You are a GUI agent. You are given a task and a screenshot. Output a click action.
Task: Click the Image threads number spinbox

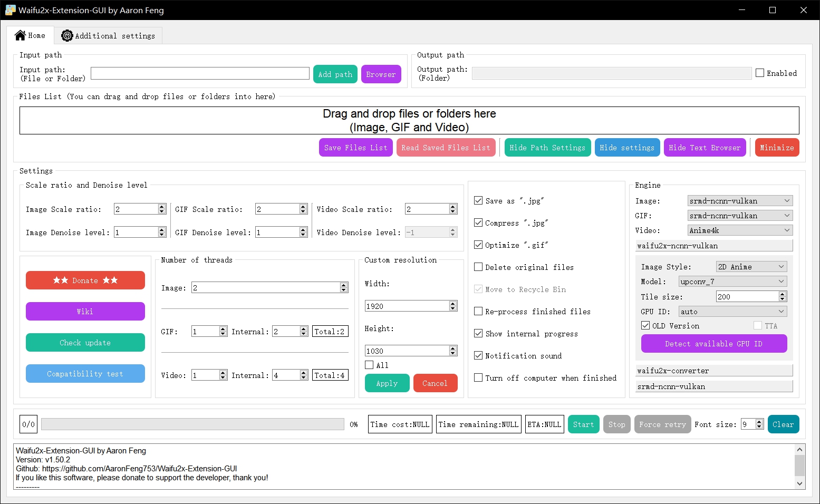(269, 288)
